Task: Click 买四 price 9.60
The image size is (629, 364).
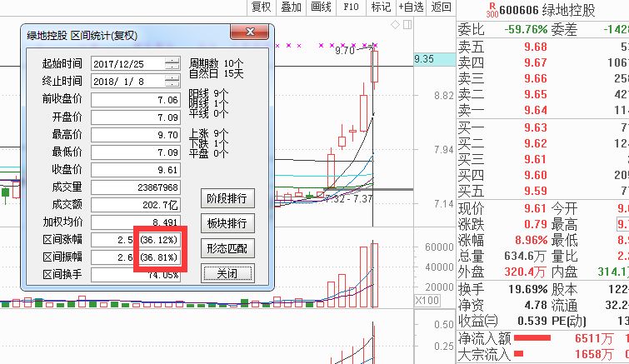Action: (x=536, y=175)
